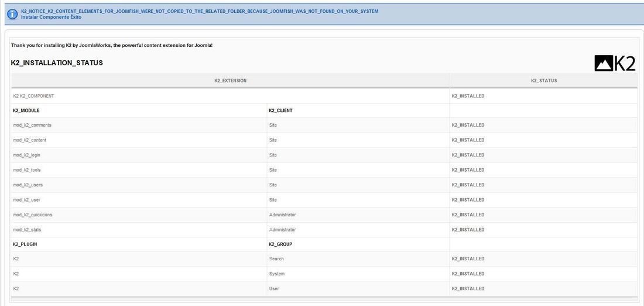This screenshot has width=644, height=306.
Task: Click the mod_k2_login module name
Action: point(27,155)
